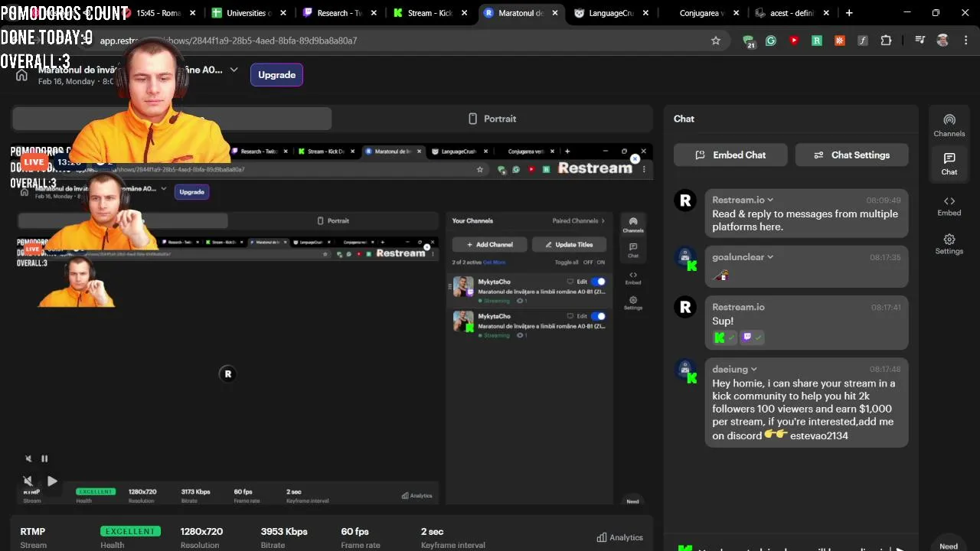Click goalunclear's chat avatar

686,259
